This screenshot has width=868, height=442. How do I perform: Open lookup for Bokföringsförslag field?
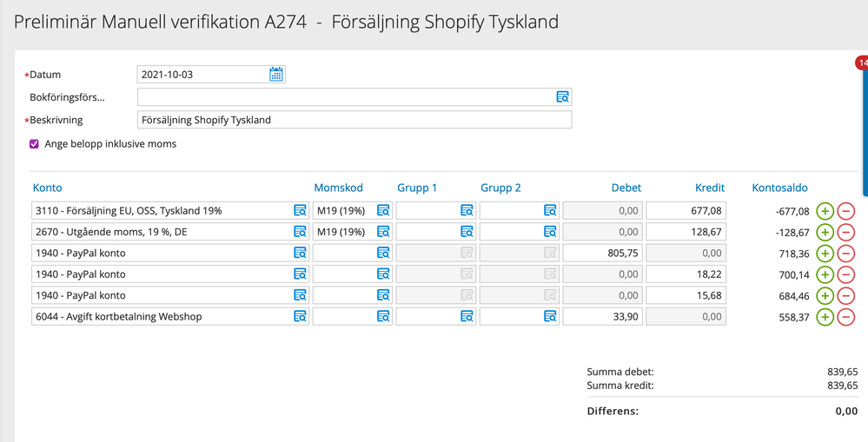(x=562, y=97)
